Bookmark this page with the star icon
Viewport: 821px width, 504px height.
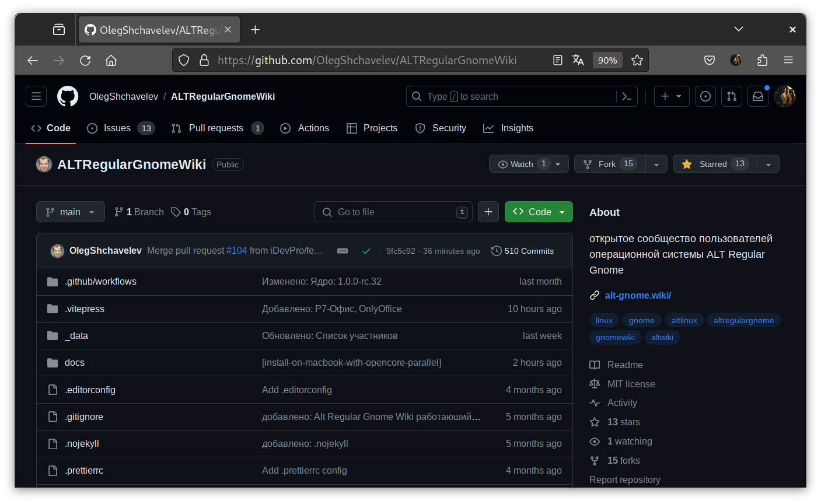(637, 60)
